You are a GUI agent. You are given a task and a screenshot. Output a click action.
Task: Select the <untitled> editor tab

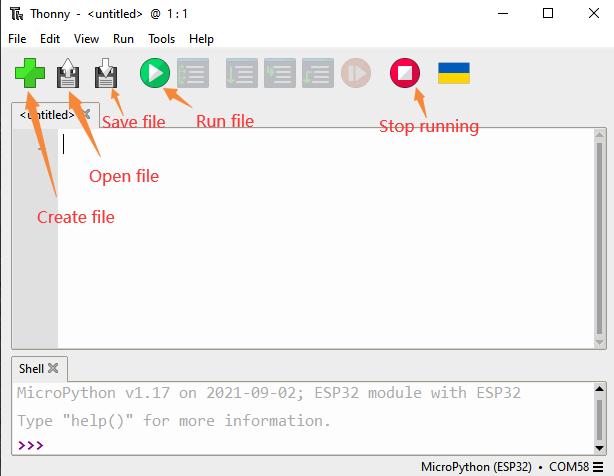(47, 115)
